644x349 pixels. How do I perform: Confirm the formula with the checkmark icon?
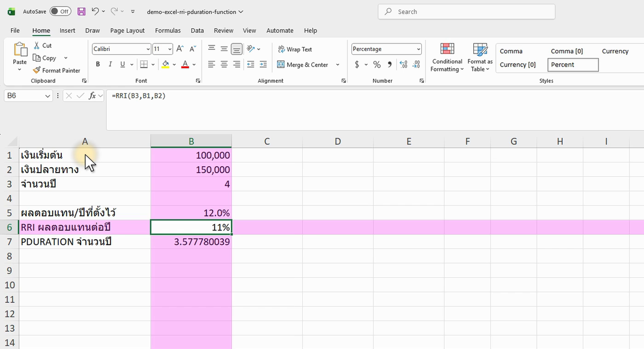point(80,95)
